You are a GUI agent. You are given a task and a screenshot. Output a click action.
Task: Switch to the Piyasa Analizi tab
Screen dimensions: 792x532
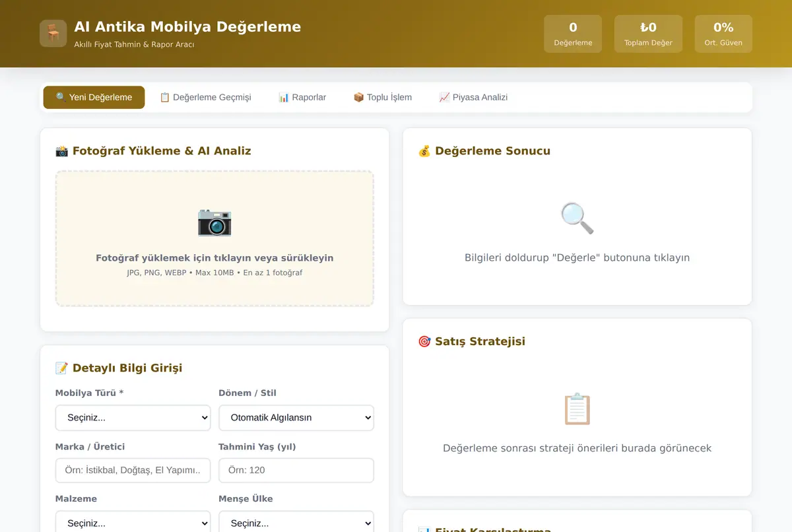pos(473,97)
